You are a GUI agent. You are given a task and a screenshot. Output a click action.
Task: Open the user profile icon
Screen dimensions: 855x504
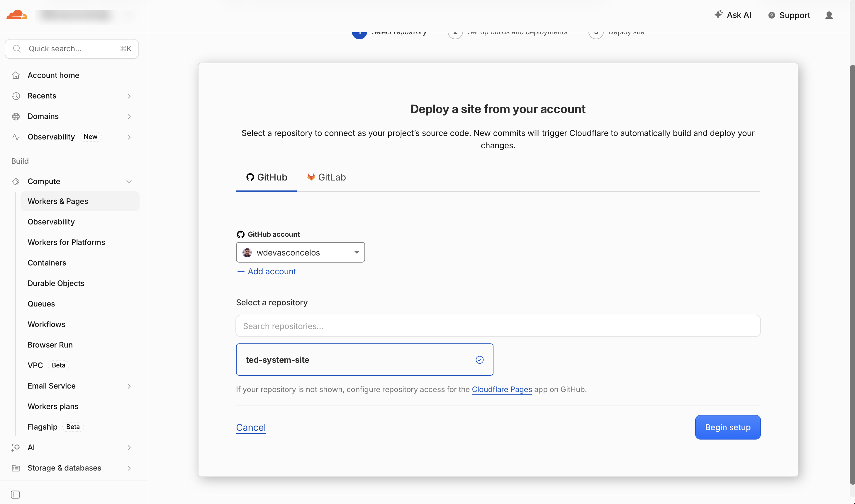829,15
